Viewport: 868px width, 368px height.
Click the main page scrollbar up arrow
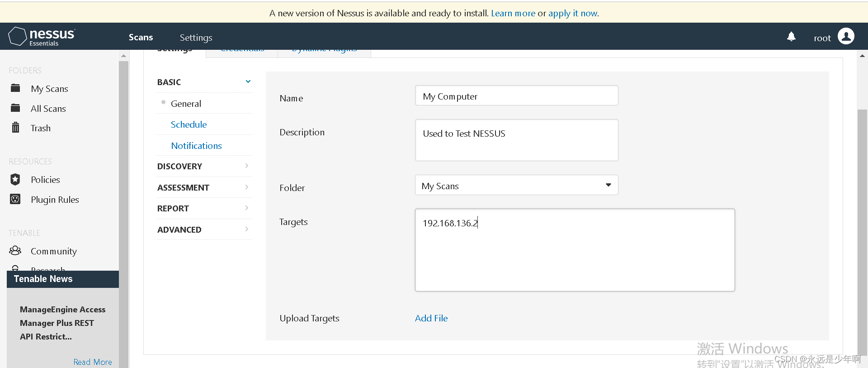coord(862,56)
